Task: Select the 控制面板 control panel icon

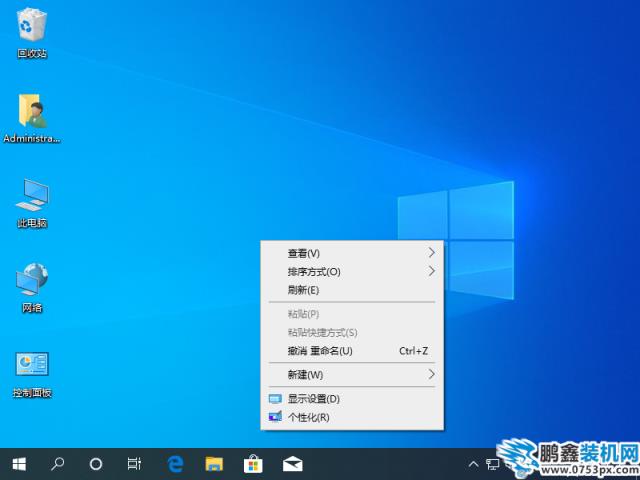Action: click(32, 364)
